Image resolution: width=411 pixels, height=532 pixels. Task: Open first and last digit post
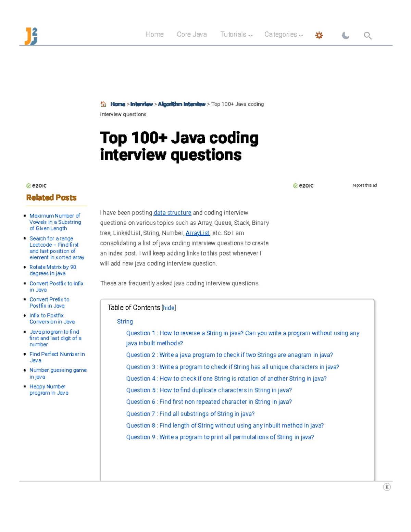pos(55,338)
